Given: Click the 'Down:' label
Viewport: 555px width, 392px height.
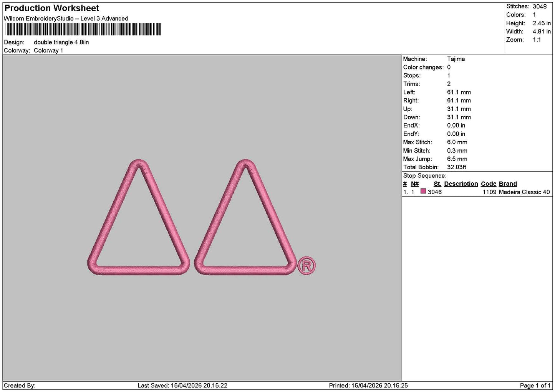Looking at the screenshot, I should pos(411,117).
